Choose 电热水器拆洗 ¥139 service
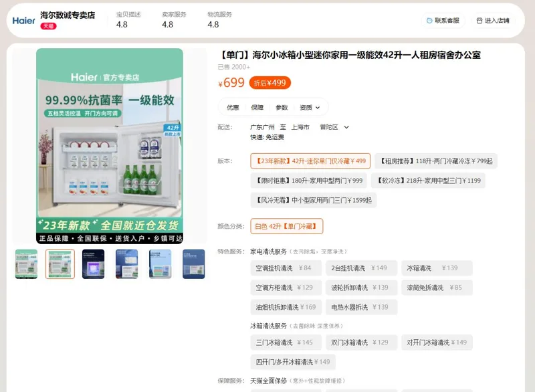The height and width of the screenshot is (392, 535). [x=361, y=307]
